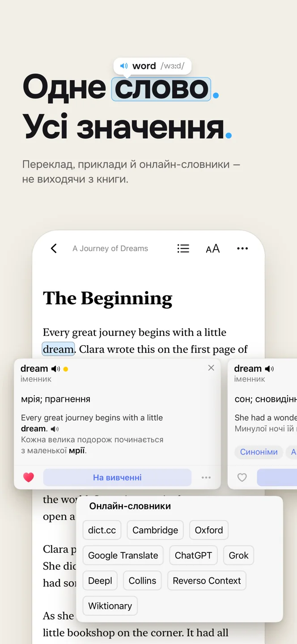
Task: Open Wiktionary dictionary option
Action: click(110, 606)
